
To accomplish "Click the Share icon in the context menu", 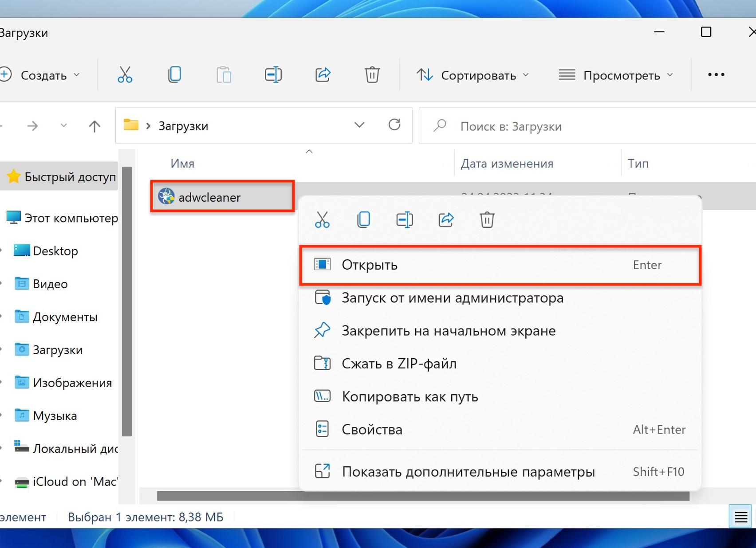I will (446, 219).
